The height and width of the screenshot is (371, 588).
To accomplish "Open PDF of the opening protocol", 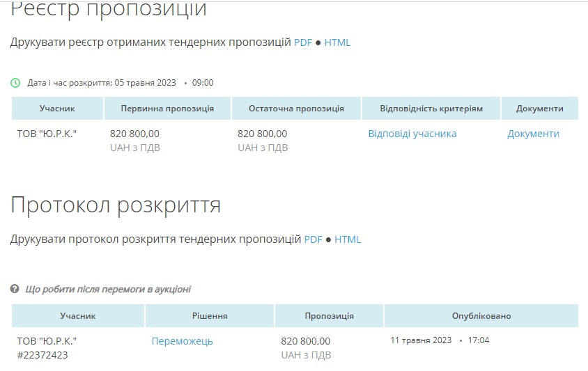I will click(313, 239).
